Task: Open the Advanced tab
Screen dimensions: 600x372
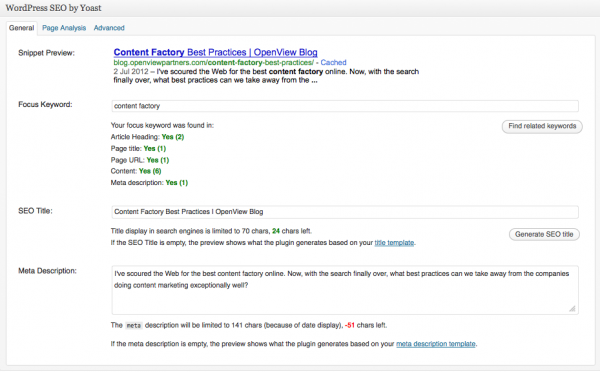Action: pyautogui.click(x=109, y=28)
